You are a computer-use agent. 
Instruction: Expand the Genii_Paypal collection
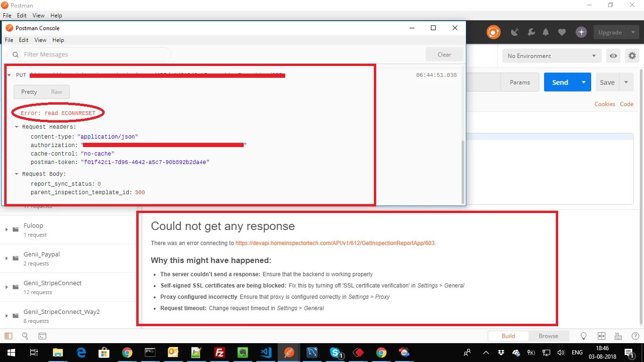[7, 258]
